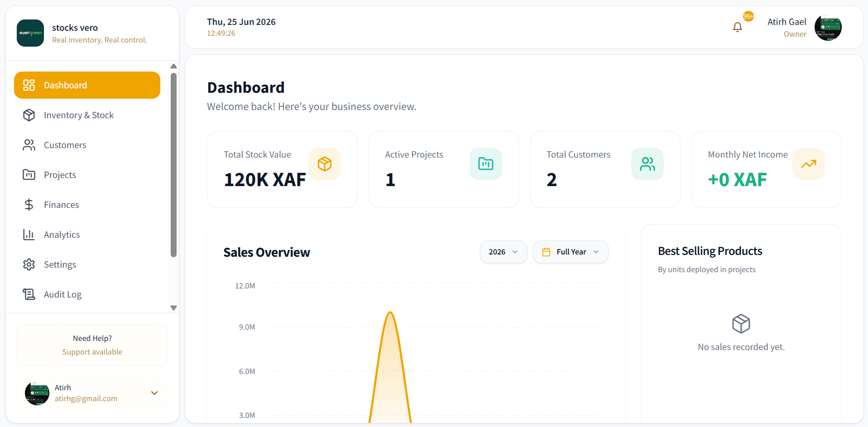Click the Customers people icon in sidebar

point(29,145)
